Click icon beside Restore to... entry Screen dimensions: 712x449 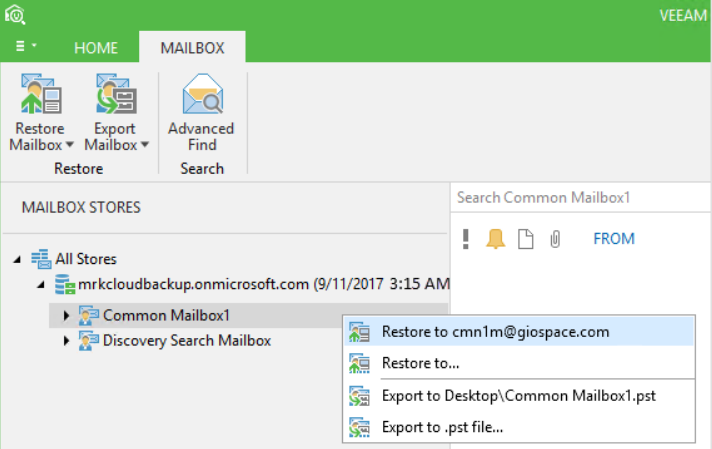click(x=359, y=364)
